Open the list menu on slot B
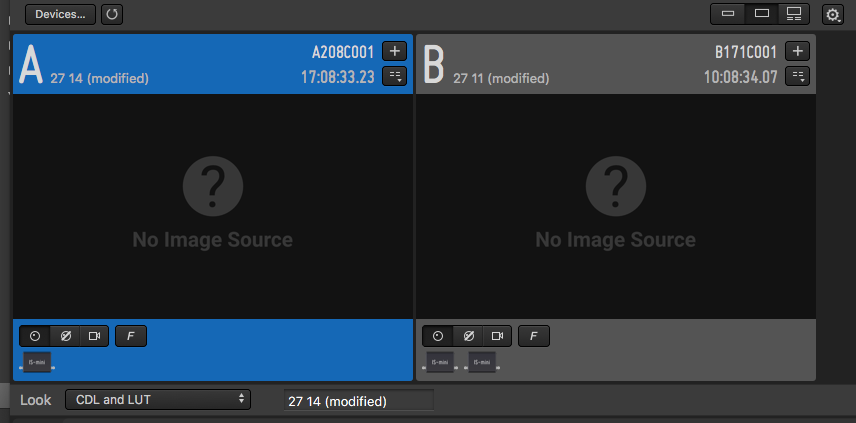The width and height of the screenshot is (856, 423). point(797,76)
